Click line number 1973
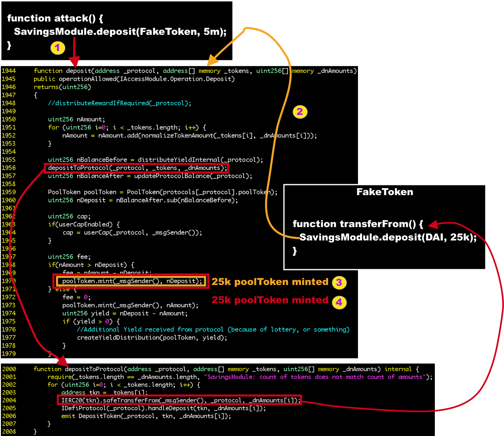504x436 pixels. point(8,306)
